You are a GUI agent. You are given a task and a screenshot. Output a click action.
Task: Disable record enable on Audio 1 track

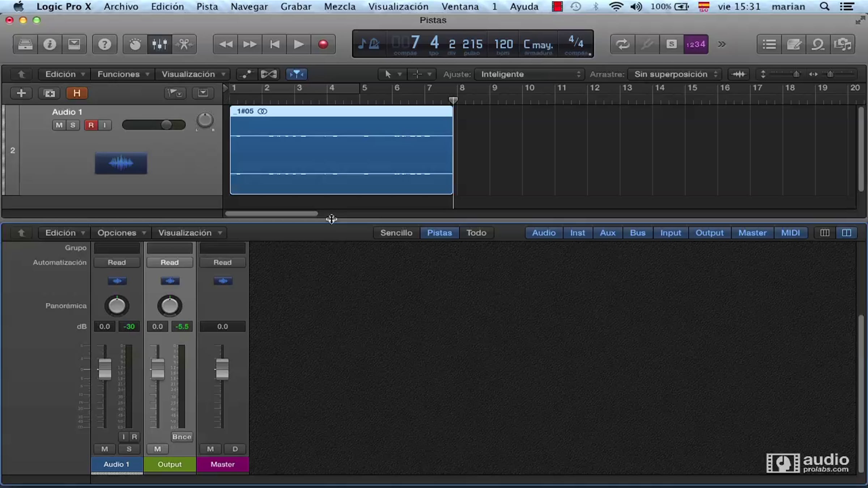(x=91, y=125)
